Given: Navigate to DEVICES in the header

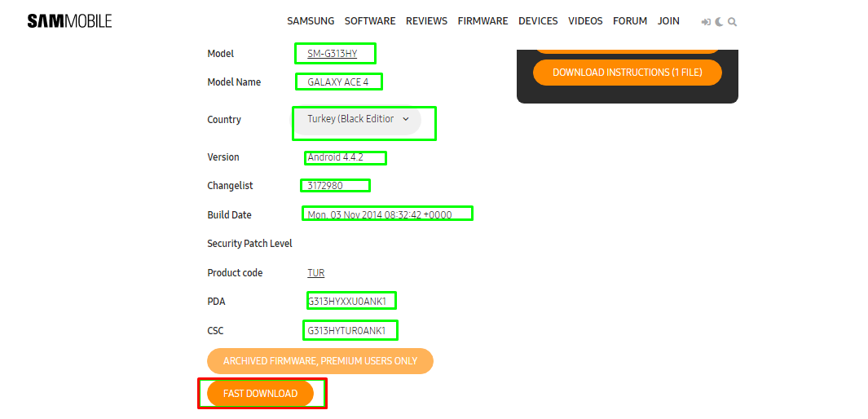Looking at the screenshot, I should tap(538, 21).
